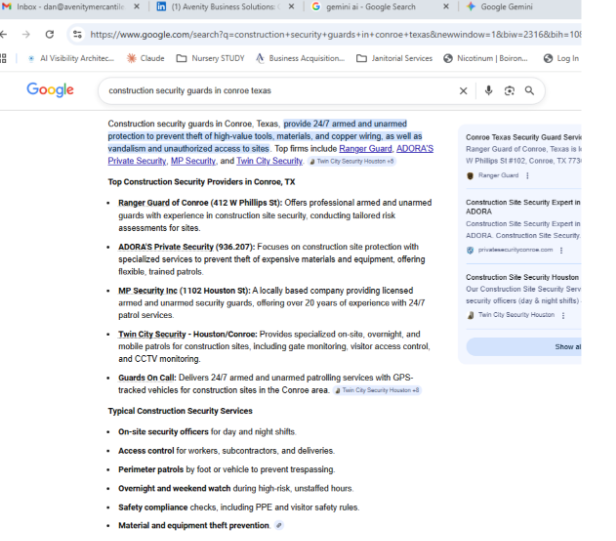This screenshot has height=541, width=616.
Task: Click the URL in the address bar
Action: pos(335,35)
